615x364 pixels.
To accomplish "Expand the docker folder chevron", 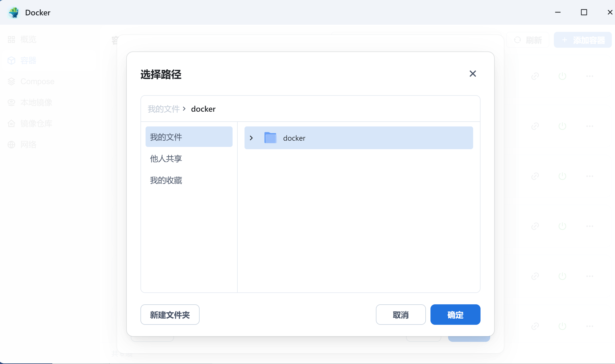I will tap(251, 138).
